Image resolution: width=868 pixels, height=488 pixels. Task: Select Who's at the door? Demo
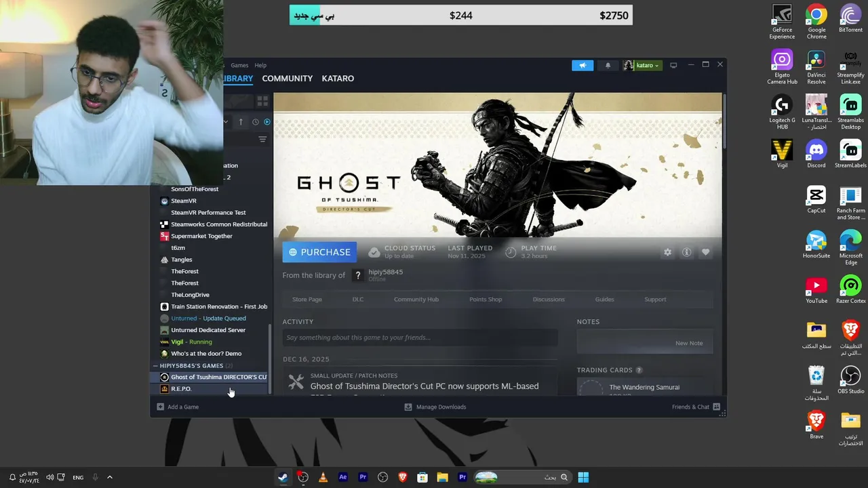(x=210, y=354)
